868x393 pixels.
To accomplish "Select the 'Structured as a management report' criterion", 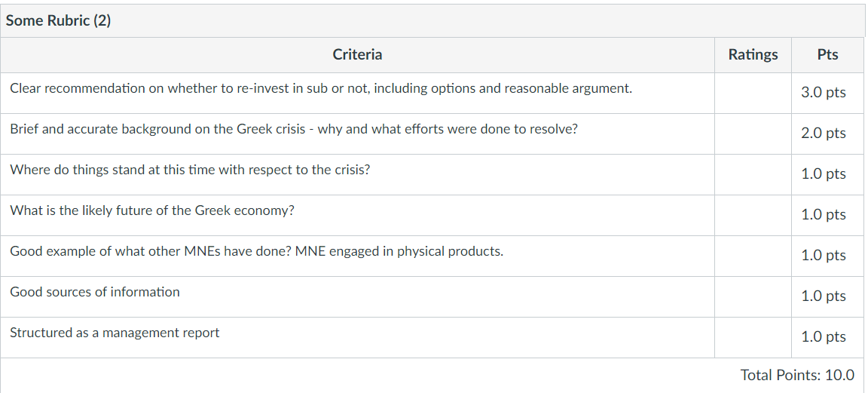I will [115, 333].
